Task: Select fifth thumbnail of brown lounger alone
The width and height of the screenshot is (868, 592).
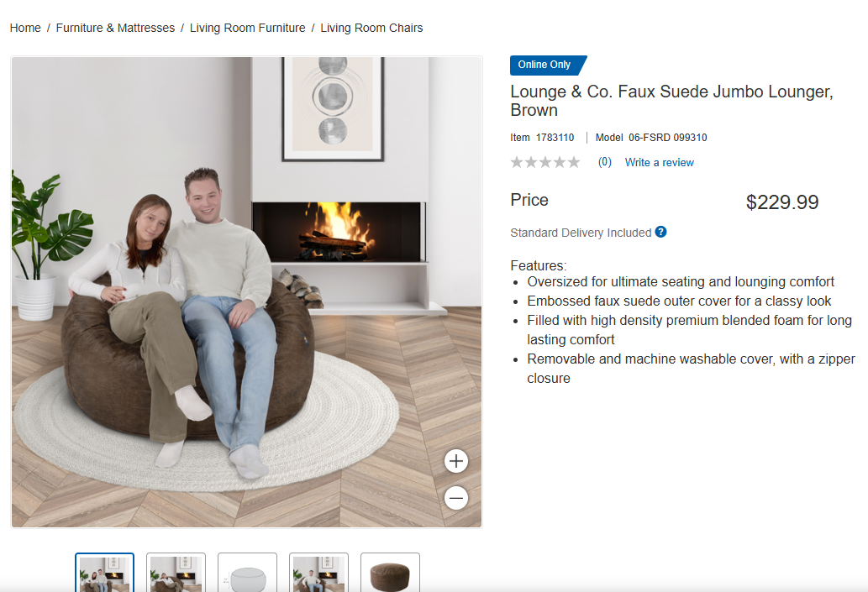Action: pyautogui.click(x=390, y=573)
